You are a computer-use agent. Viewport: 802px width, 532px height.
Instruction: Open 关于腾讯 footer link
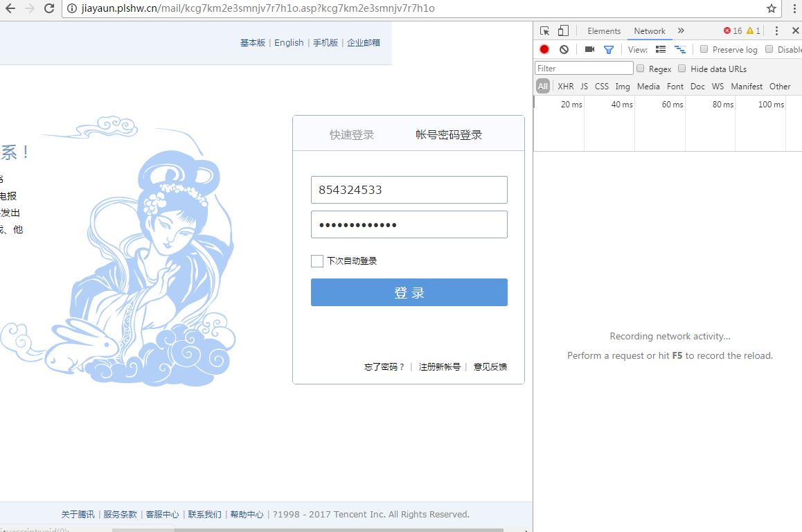[x=78, y=514]
